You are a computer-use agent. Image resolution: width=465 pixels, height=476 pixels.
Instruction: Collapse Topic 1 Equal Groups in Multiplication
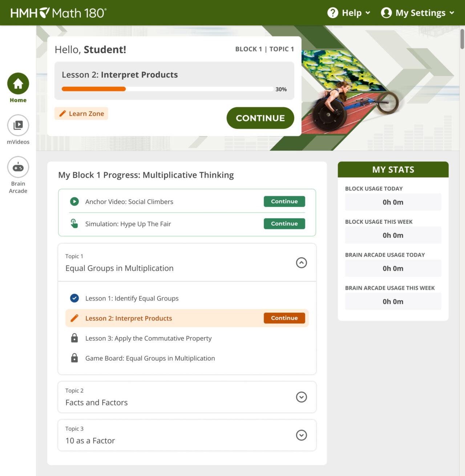(x=301, y=263)
